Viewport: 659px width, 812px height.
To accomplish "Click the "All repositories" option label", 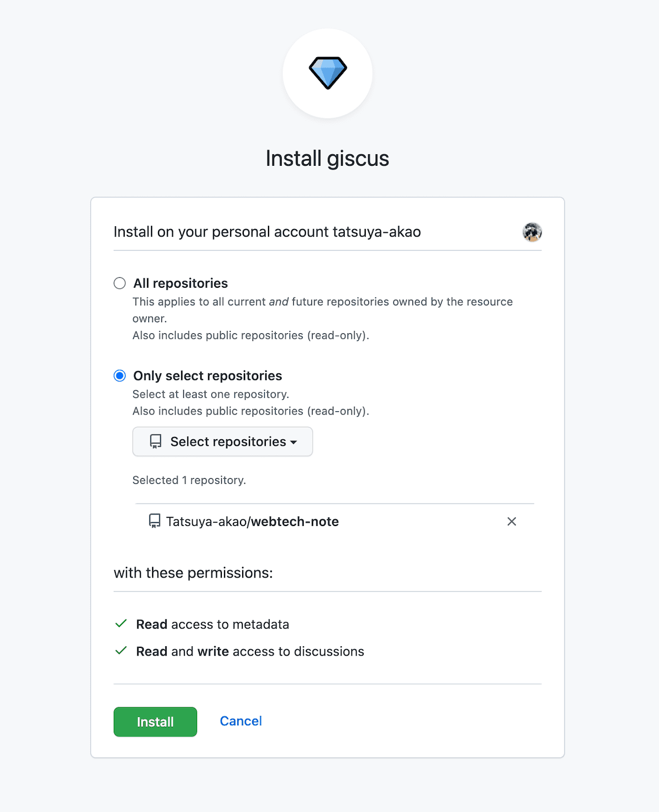I will [x=180, y=283].
